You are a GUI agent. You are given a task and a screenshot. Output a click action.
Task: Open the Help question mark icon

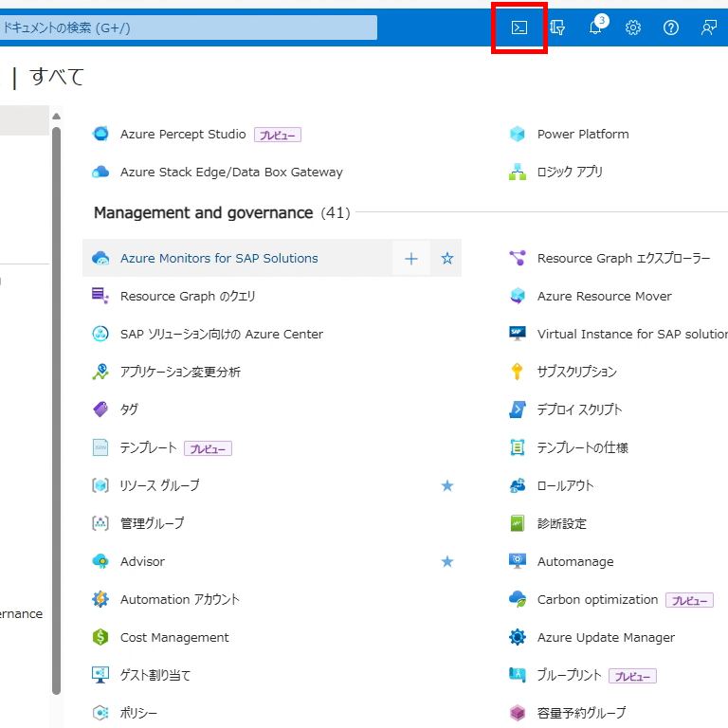671,27
